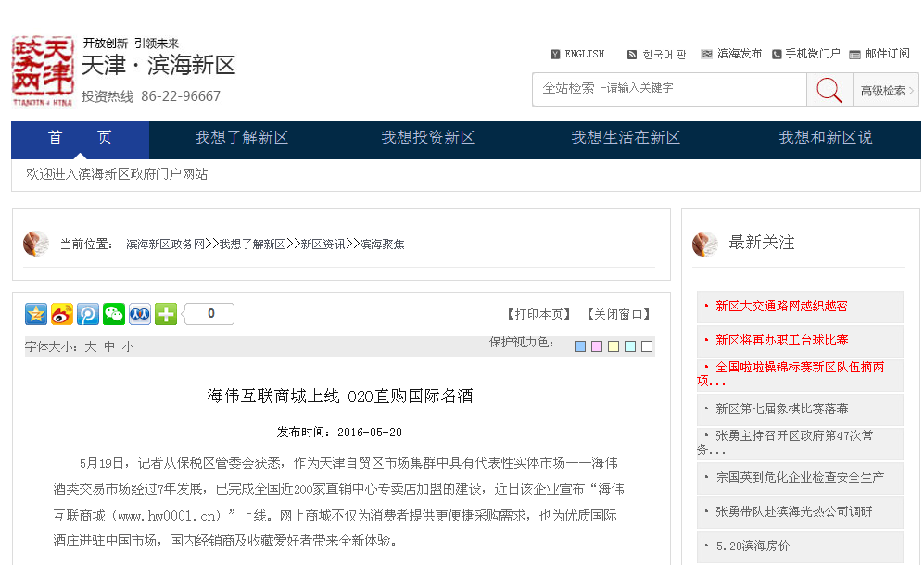Go to 滨海聚焦 in the breadcrumb

click(x=382, y=245)
